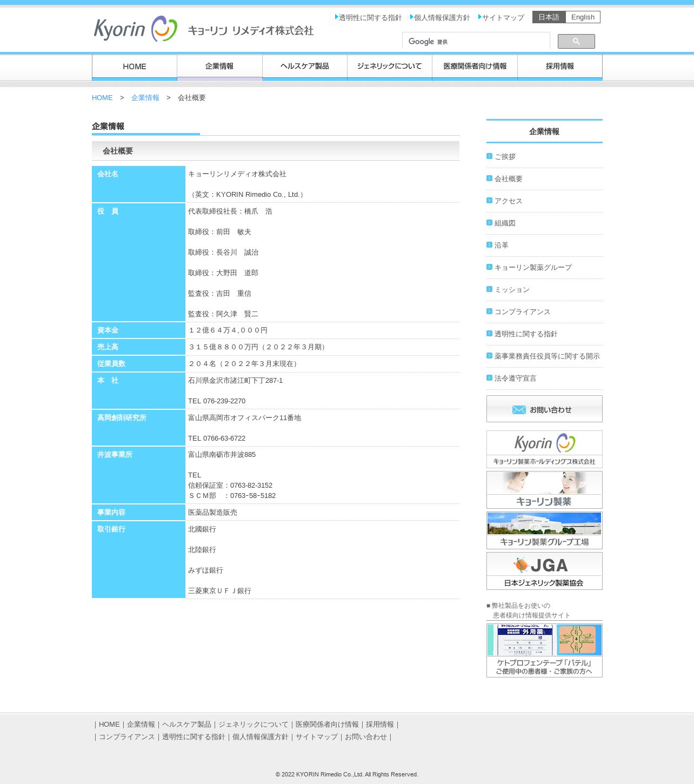
Task: Click the footer ヘルスケア製品 link
Action: (x=186, y=725)
